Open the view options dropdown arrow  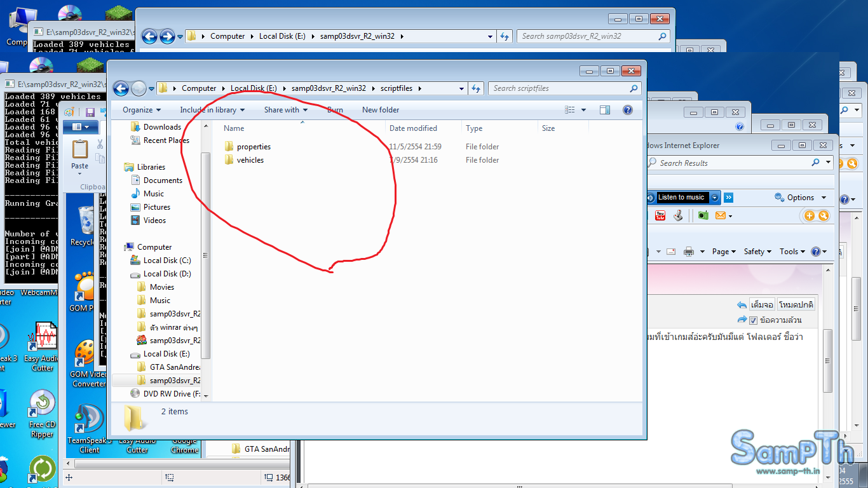[583, 110]
